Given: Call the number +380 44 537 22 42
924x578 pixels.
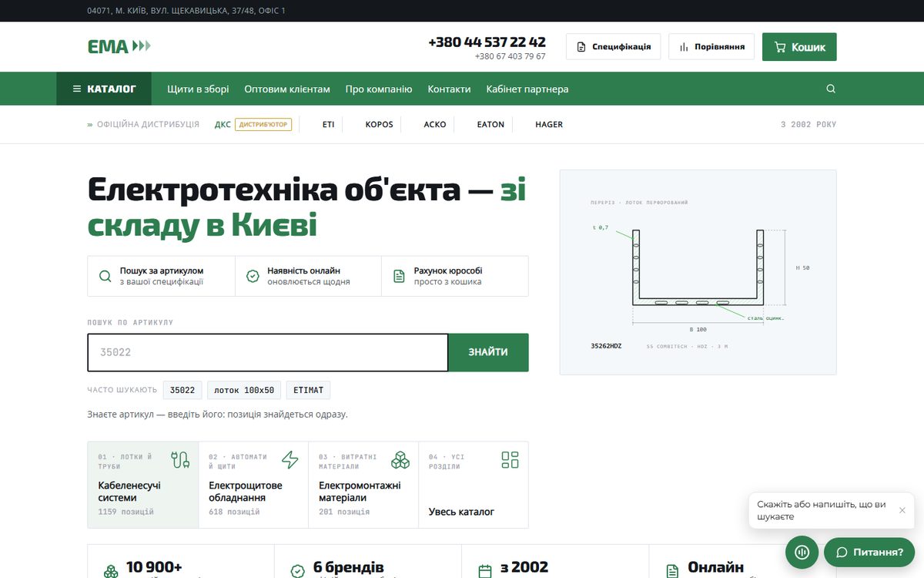Looking at the screenshot, I should [487, 42].
